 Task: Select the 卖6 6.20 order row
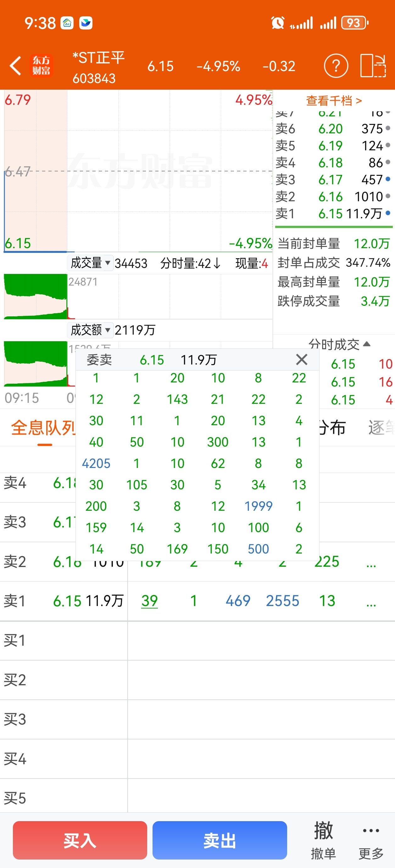(x=333, y=129)
